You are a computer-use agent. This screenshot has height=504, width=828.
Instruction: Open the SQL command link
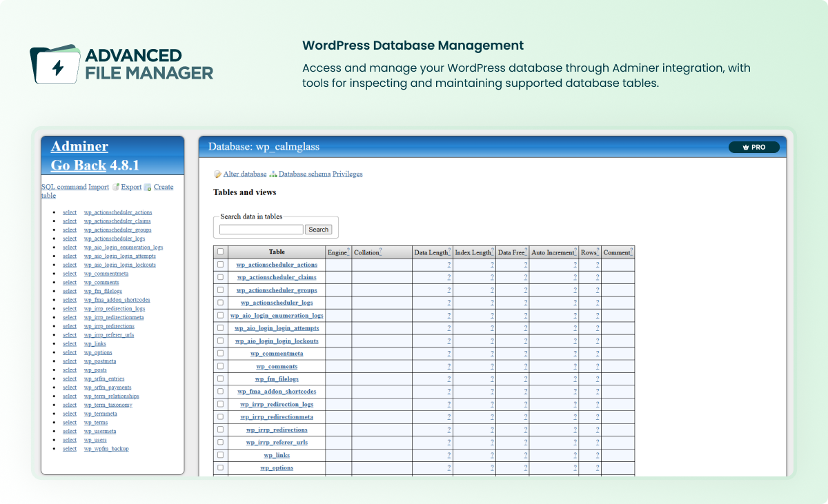tap(64, 187)
